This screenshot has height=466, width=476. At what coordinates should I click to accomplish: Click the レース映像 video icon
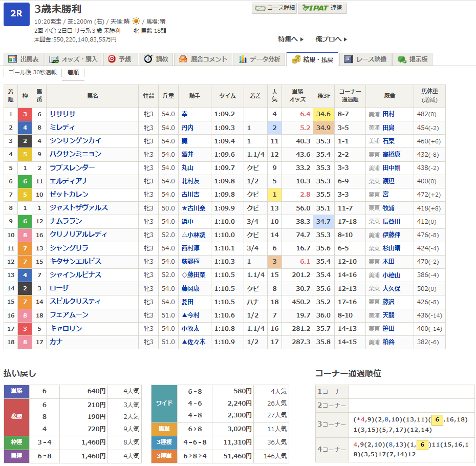click(349, 59)
